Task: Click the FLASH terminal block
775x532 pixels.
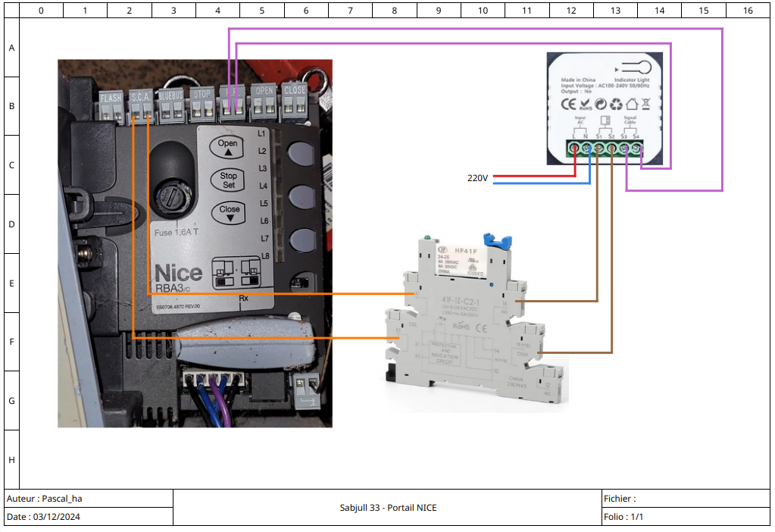Action: point(111,108)
